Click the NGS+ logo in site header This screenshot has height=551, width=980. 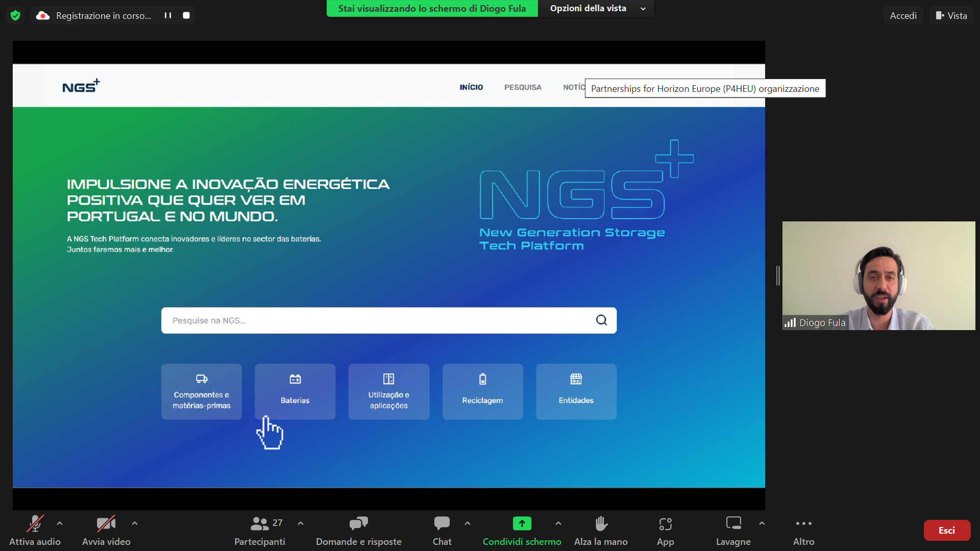click(x=81, y=86)
